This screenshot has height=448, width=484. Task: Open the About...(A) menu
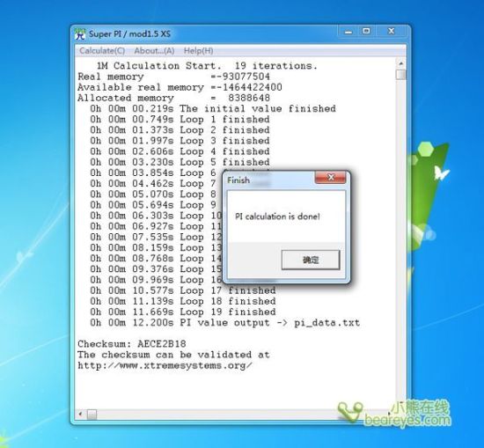point(154,51)
